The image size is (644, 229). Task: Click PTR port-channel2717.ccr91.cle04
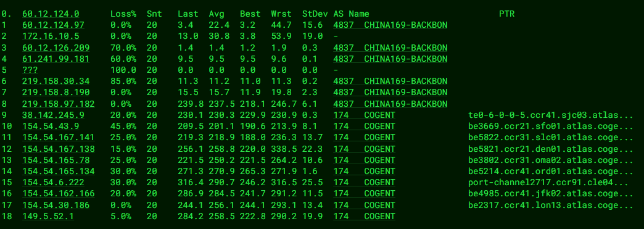(548, 183)
